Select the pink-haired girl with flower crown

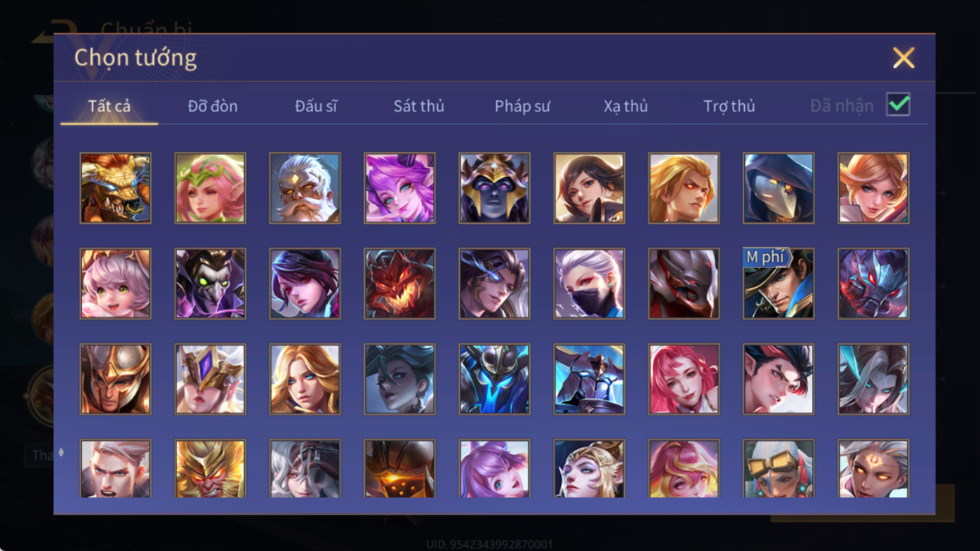pyautogui.click(x=210, y=188)
